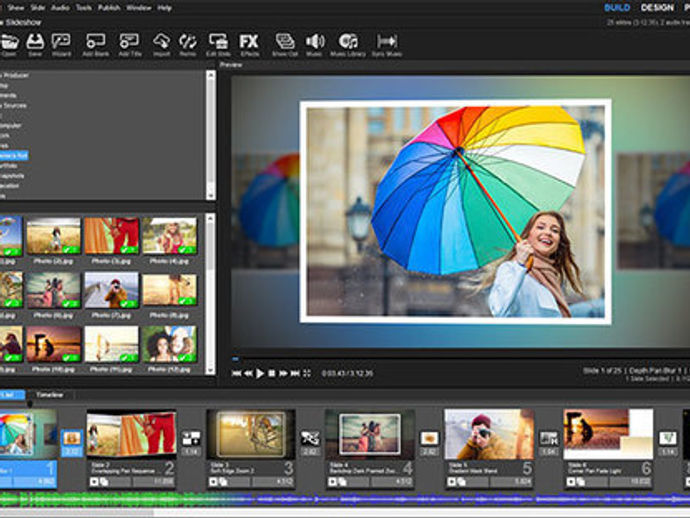
Task: Click the Open show toolbar icon
Action: pyautogui.click(x=9, y=44)
